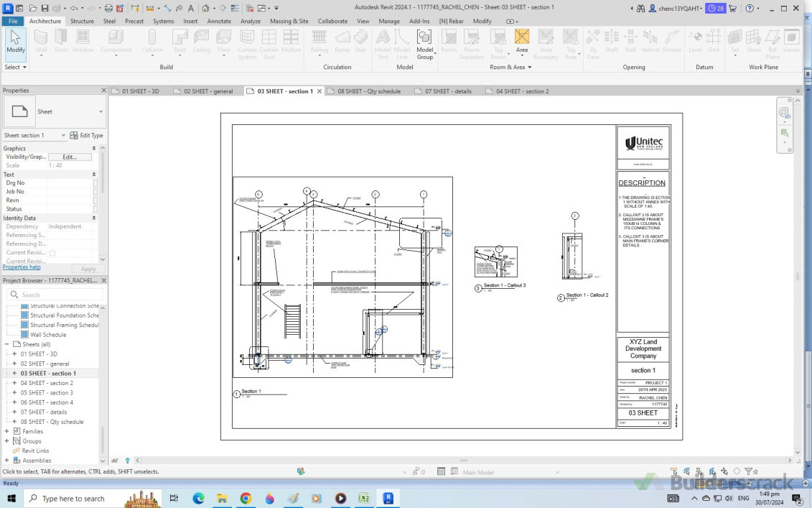Expand the Families node in Project Browser
Image resolution: width=812 pixels, height=508 pixels.
[x=6, y=431]
